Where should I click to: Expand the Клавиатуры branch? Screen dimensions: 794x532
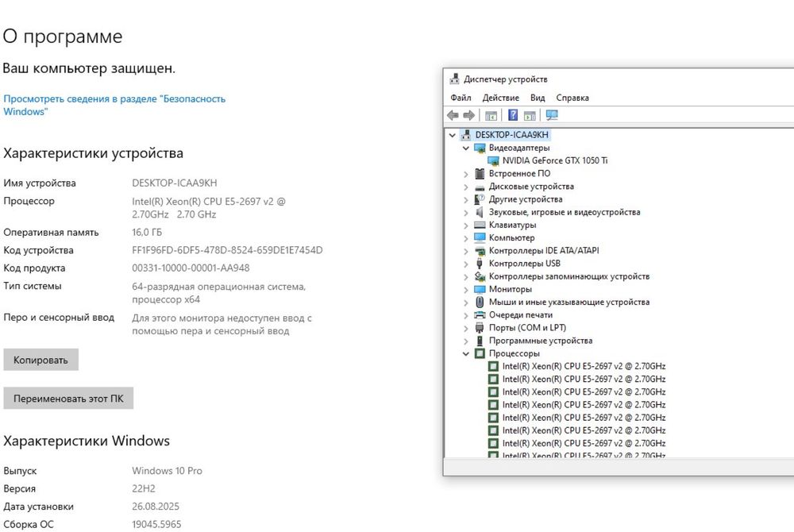point(466,226)
